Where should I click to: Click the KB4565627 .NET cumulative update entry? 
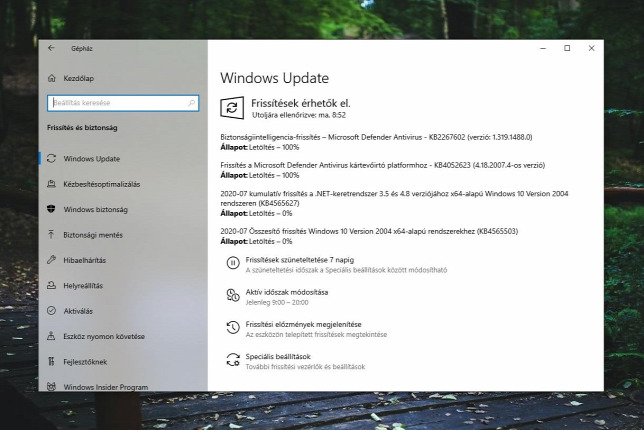tap(394, 198)
